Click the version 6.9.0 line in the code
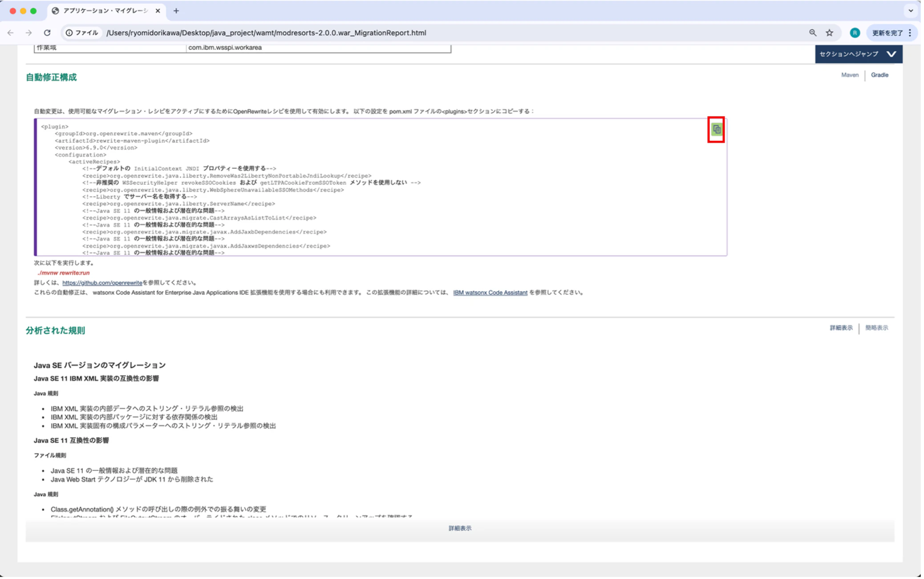Viewport: 924px width, 579px height. (96, 148)
